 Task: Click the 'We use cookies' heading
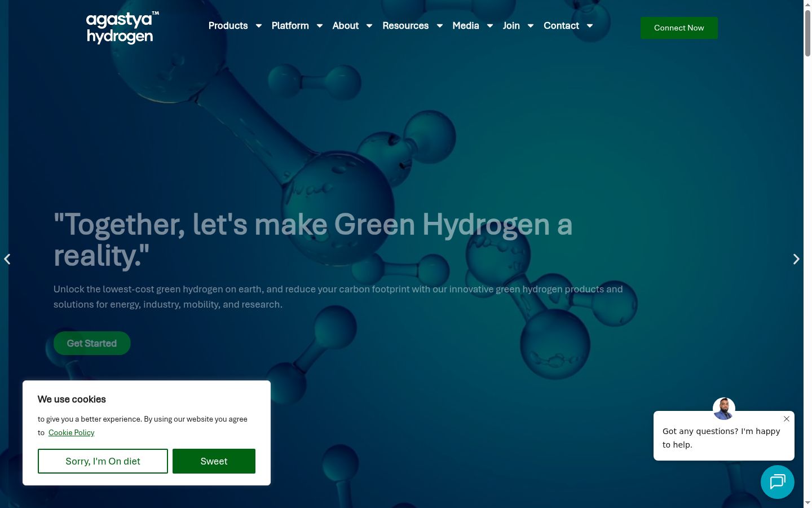tap(72, 400)
